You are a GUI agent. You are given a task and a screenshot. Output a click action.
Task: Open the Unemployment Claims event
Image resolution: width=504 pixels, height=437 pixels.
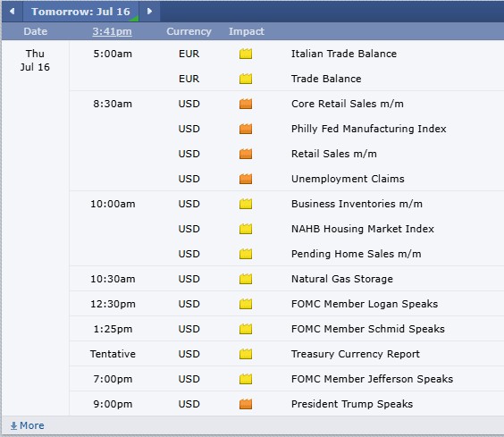pyautogui.click(x=348, y=179)
